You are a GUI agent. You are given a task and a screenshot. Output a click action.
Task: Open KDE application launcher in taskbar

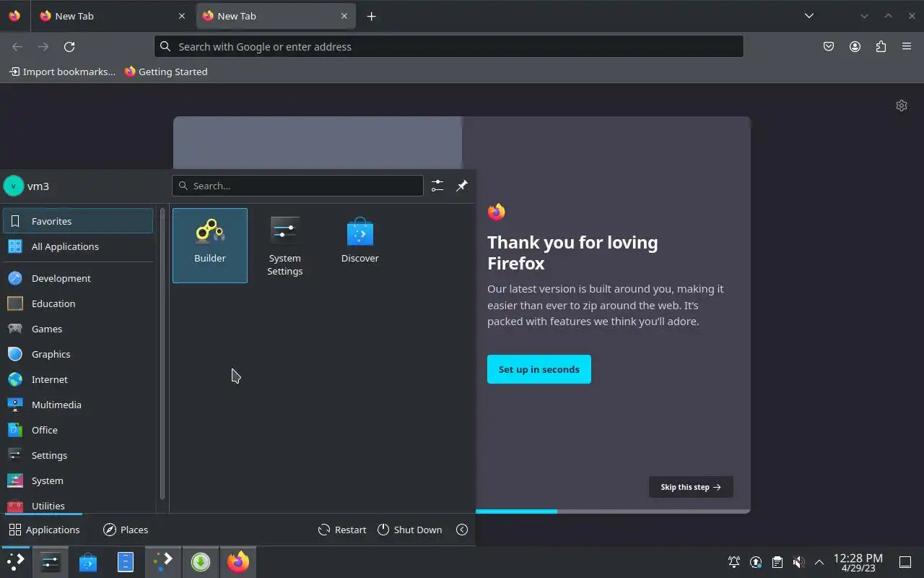point(15,562)
